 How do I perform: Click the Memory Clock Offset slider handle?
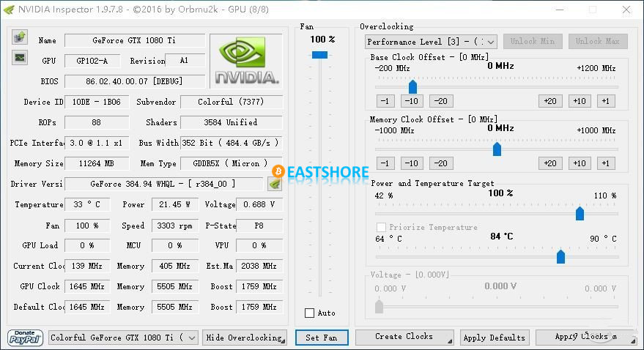pyautogui.click(x=497, y=149)
